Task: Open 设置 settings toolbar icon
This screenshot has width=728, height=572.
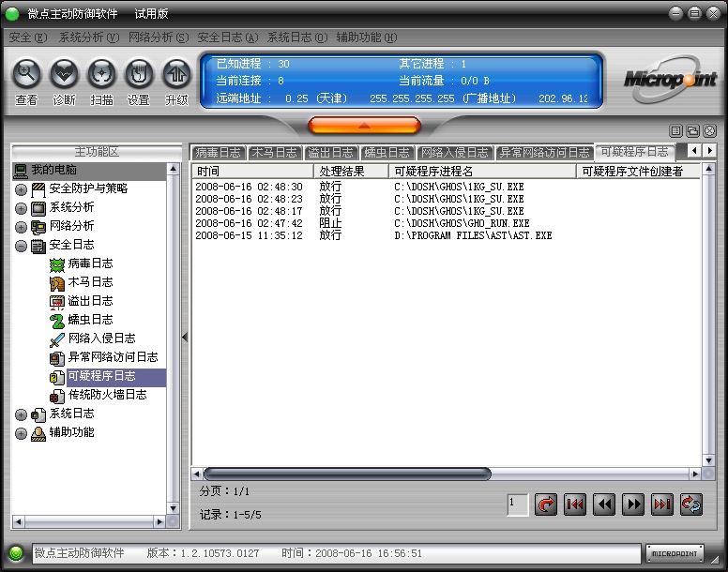Action: 139,75
